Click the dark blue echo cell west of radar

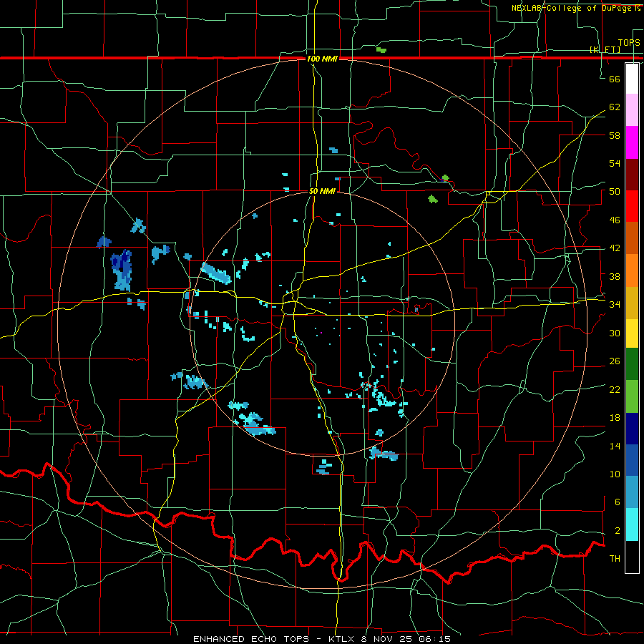coord(122,269)
